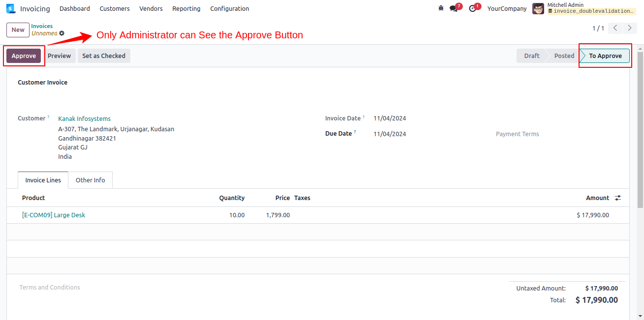Click the Invoice Date field value
644x320 pixels.
[x=390, y=118]
